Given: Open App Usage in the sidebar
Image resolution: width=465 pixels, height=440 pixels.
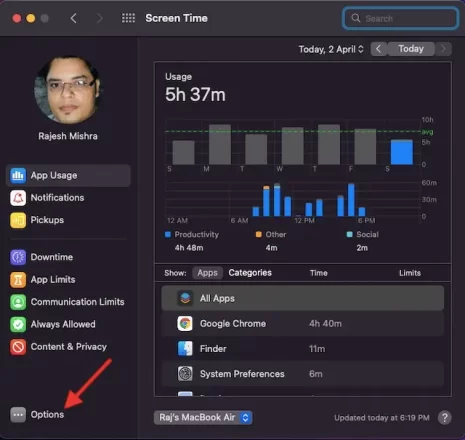Looking at the screenshot, I should (68, 175).
